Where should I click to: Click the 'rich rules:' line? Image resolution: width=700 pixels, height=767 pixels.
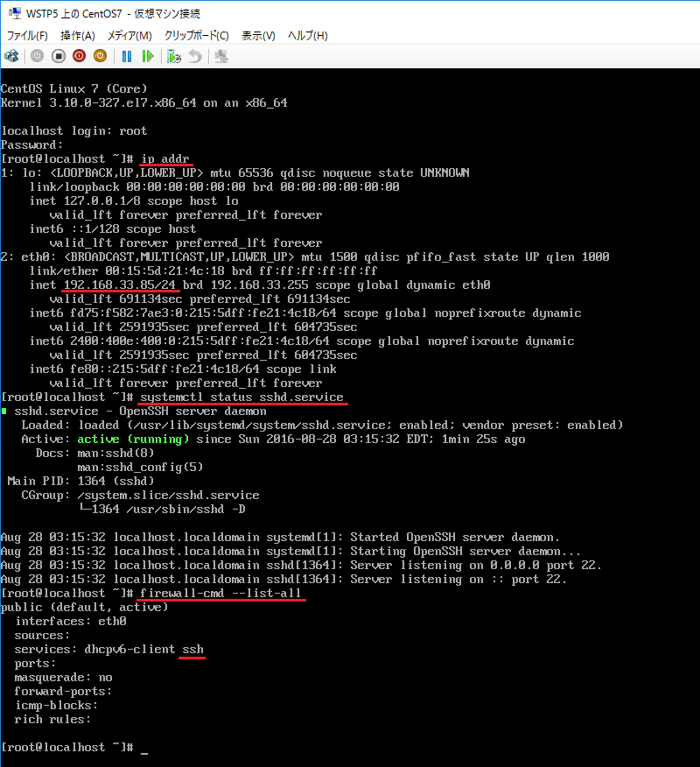[52, 720]
